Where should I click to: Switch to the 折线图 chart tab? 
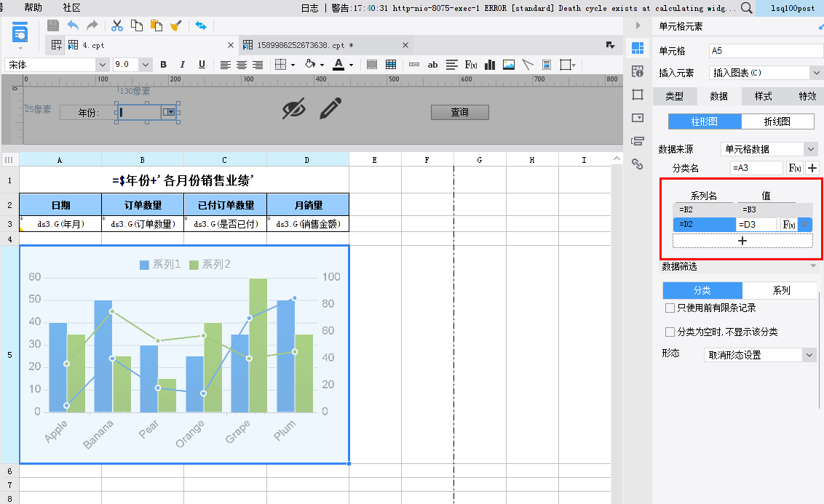pos(777,121)
